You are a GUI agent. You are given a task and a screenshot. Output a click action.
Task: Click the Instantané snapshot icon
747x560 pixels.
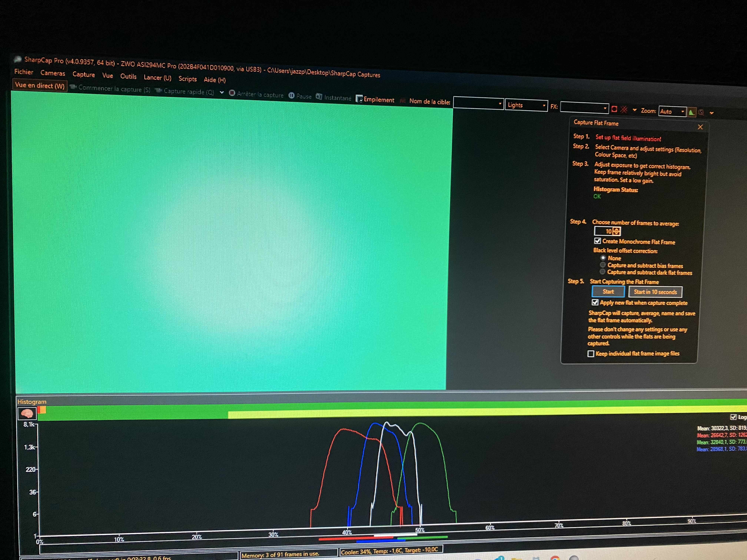319,96
